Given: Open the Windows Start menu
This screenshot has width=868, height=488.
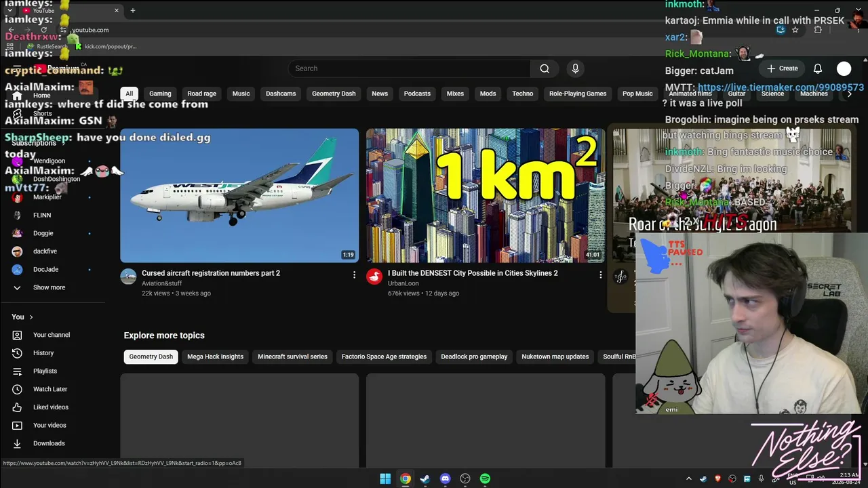Looking at the screenshot, I should [x=385, y=479].
